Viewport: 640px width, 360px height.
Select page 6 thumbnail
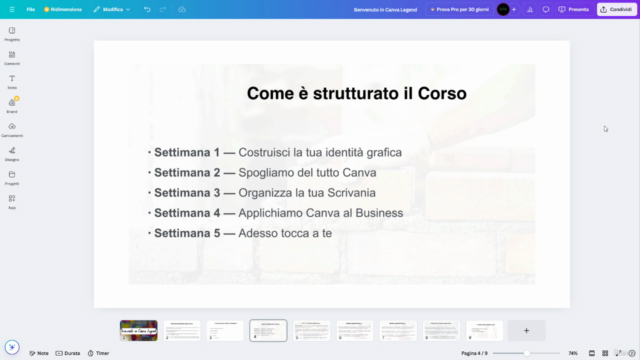point(355,331)
